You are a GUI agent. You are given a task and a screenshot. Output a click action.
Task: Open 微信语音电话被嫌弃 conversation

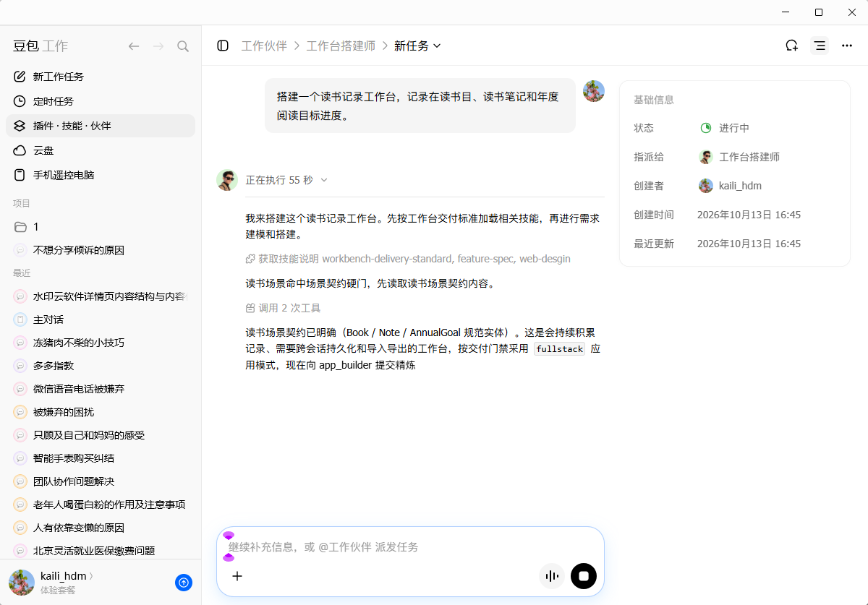click(101, 389)
